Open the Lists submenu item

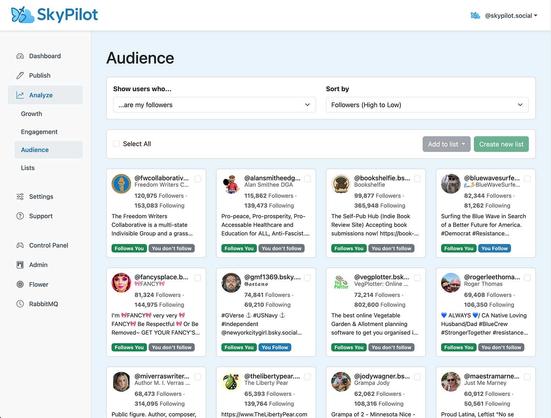tap(28, 168)
